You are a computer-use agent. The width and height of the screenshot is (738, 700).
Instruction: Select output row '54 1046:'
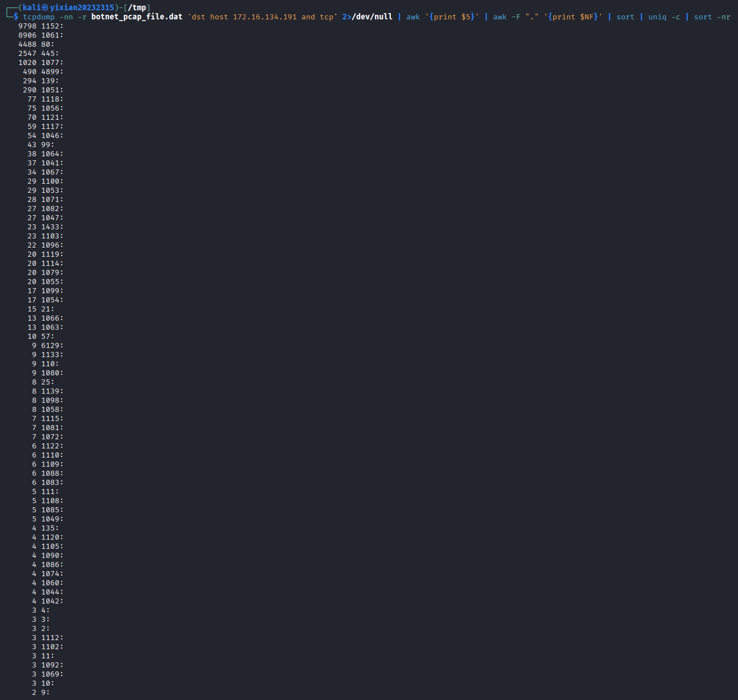point(46,136)
